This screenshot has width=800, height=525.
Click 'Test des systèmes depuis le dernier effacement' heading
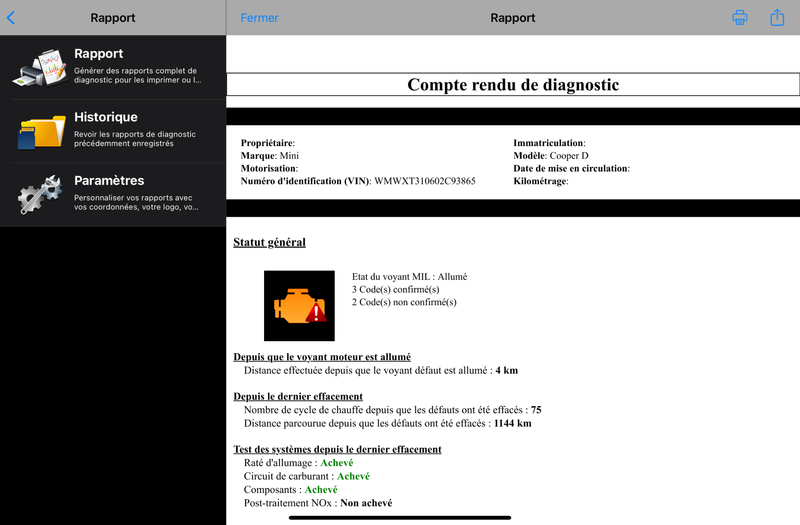[x=337, y=449]
